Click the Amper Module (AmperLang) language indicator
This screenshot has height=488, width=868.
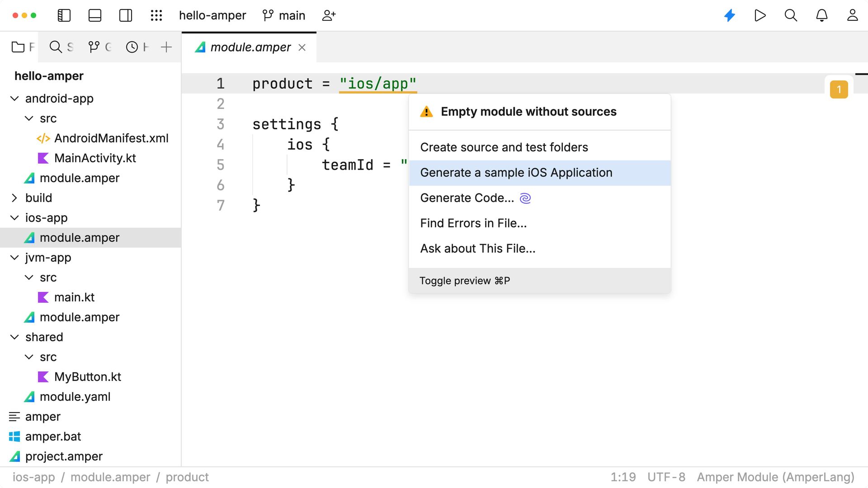click(x=776, y=477)
